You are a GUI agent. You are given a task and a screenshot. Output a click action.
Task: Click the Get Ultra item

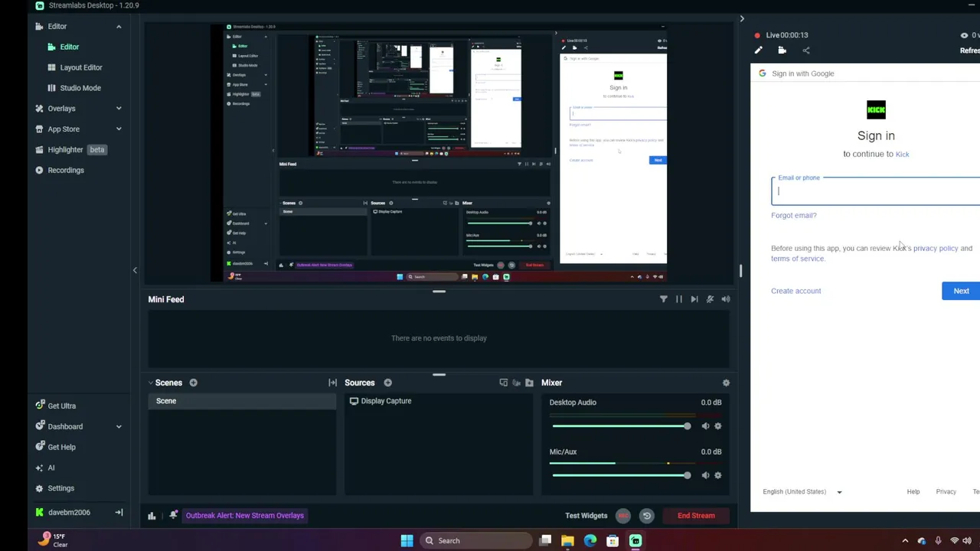pos(56,406)
